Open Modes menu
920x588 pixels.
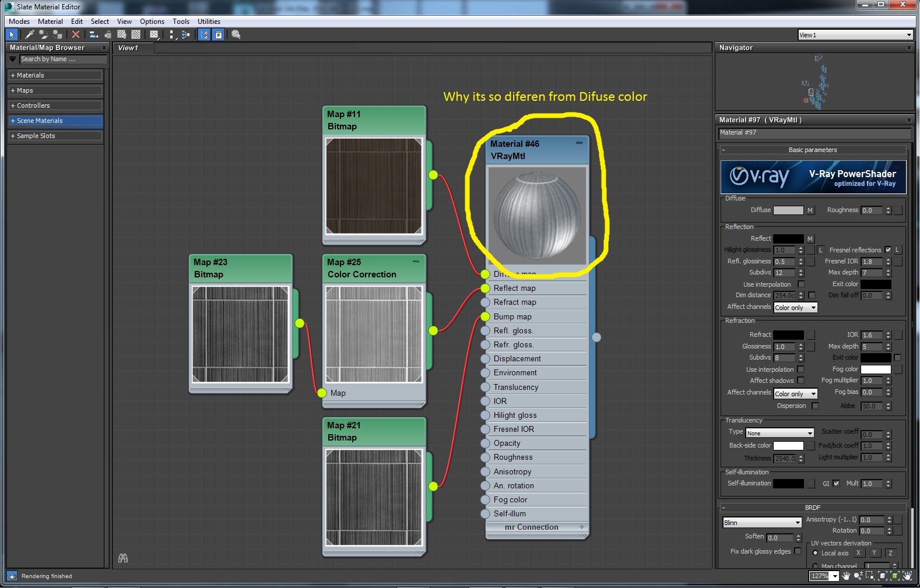(19, 21)
